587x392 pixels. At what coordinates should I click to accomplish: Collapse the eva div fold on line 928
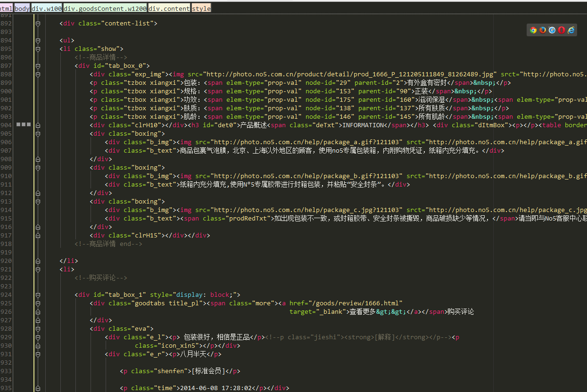pos(38,329)
